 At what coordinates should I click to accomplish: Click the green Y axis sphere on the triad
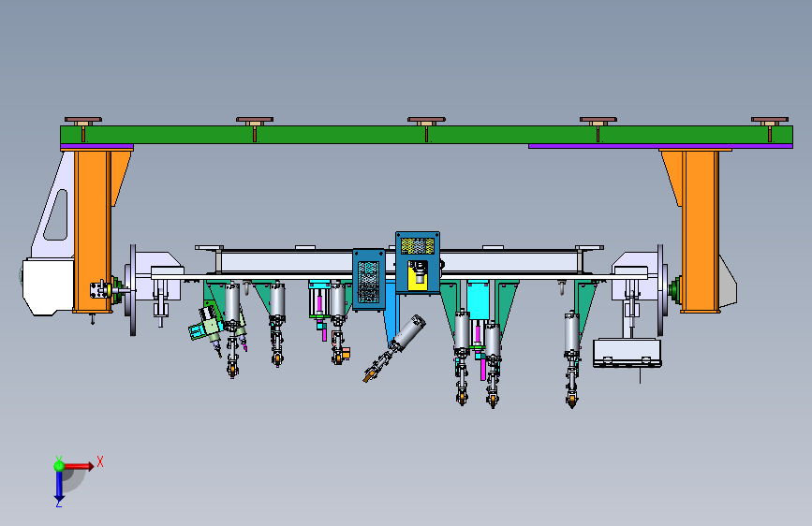tap(59, 466)
